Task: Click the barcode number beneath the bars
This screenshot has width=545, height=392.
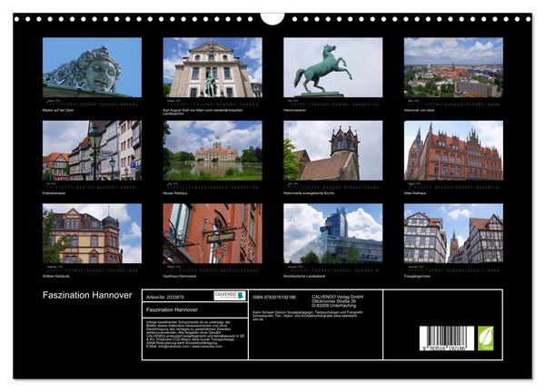Action: [443, 348]
